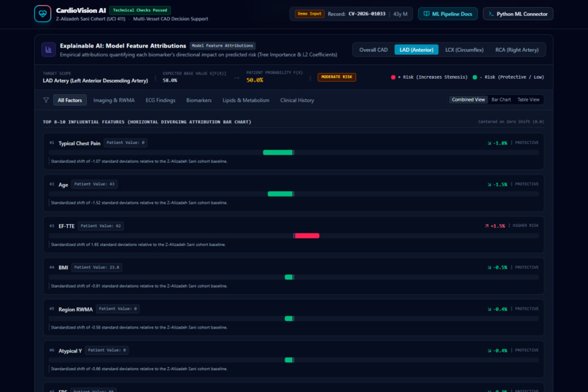This screenshot has width=588, height=392.
Task: Filter by Imaging & RWMA
Action: point(114,100)
